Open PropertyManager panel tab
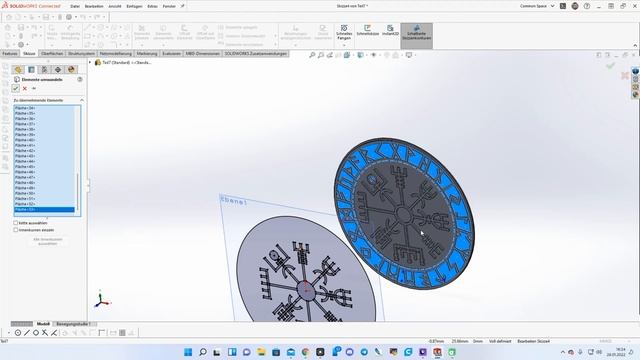This screenshot has height=360, width=640. click(x=31, y=70)
